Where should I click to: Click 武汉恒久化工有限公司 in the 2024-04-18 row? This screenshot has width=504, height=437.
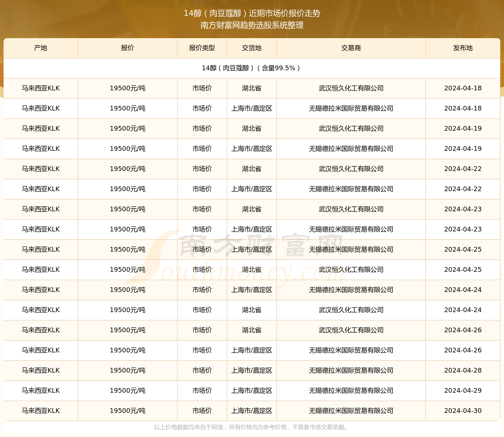(x=351, y=88)
